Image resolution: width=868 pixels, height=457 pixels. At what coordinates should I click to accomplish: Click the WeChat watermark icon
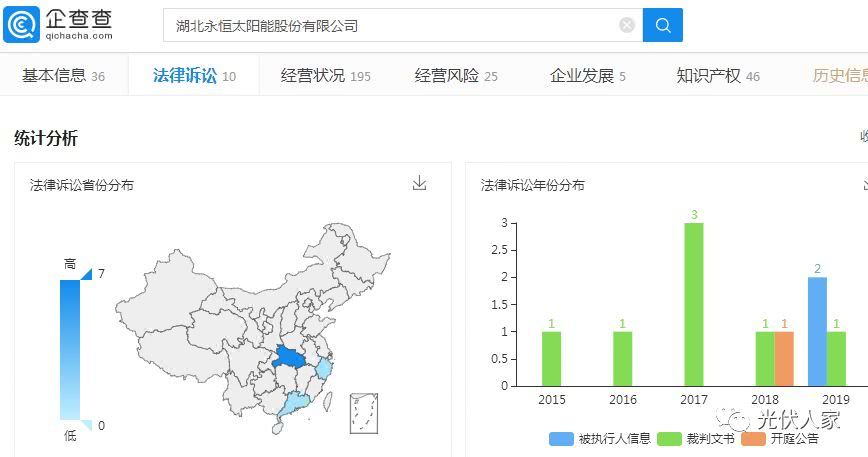click(x=738, y=420)
